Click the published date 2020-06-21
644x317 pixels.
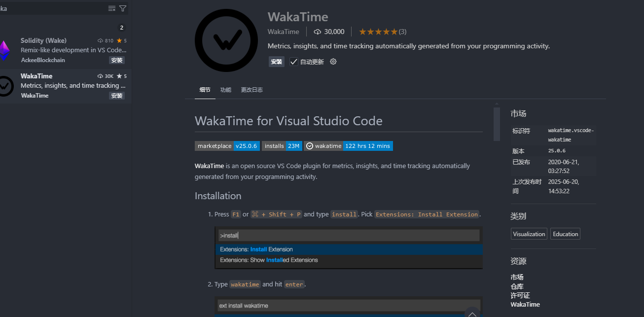(564, 166)
